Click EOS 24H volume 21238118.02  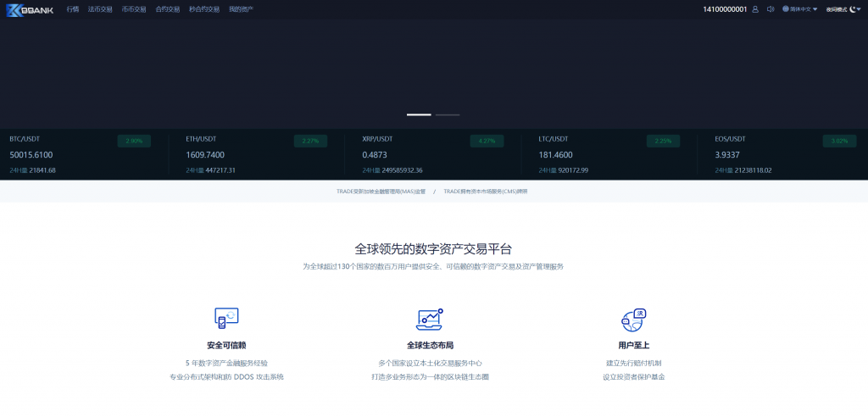(753, 170)
